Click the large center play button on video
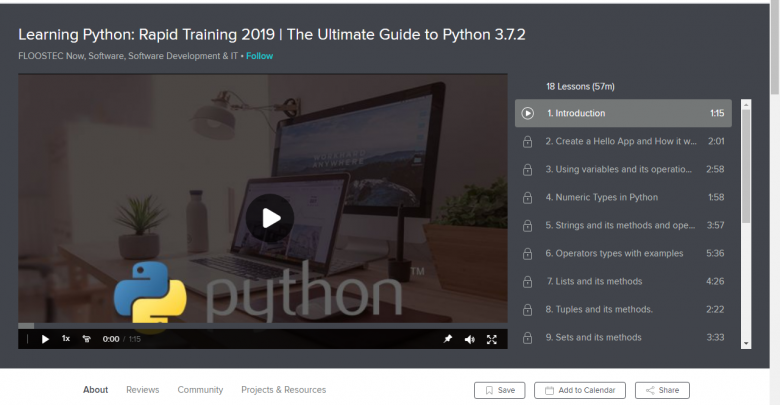This screenshot has height=405, width=780. (270, 218)
